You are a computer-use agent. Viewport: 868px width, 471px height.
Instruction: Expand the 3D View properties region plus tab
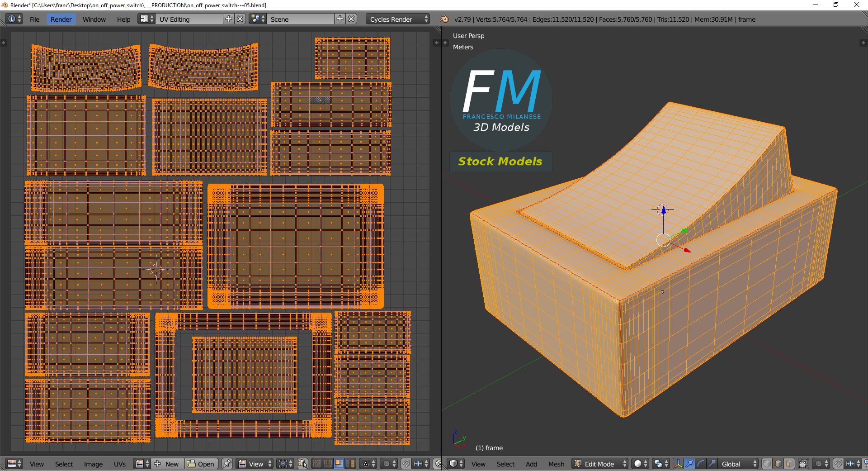(863, 43)
